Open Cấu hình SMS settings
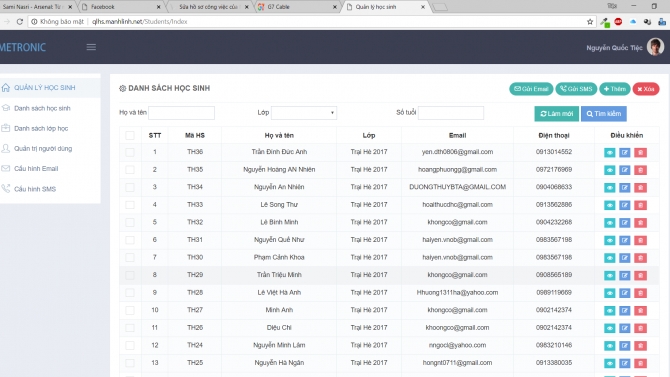 click(x=35, y=189)
